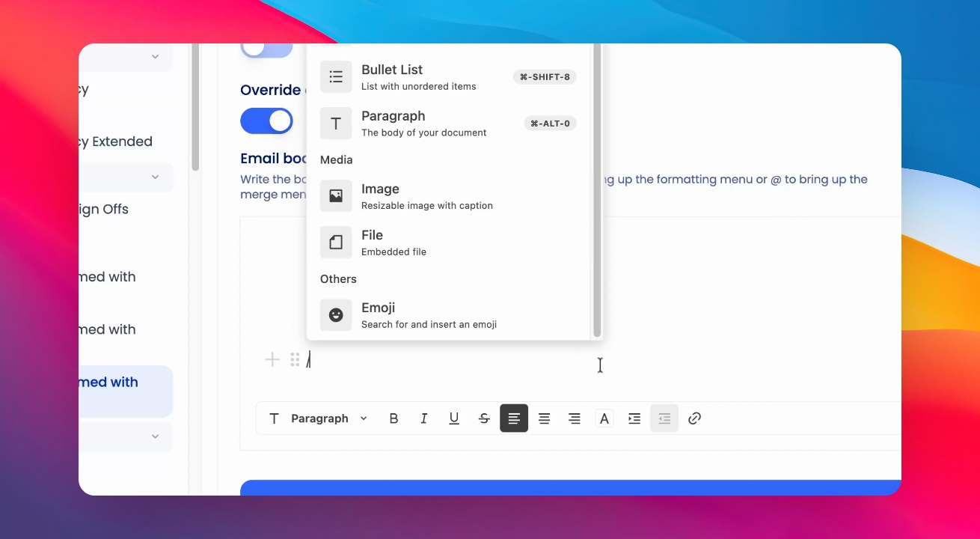This screenshot has width=980, height=539.
Task: Click the blue button below the editor
Action: 570,487
